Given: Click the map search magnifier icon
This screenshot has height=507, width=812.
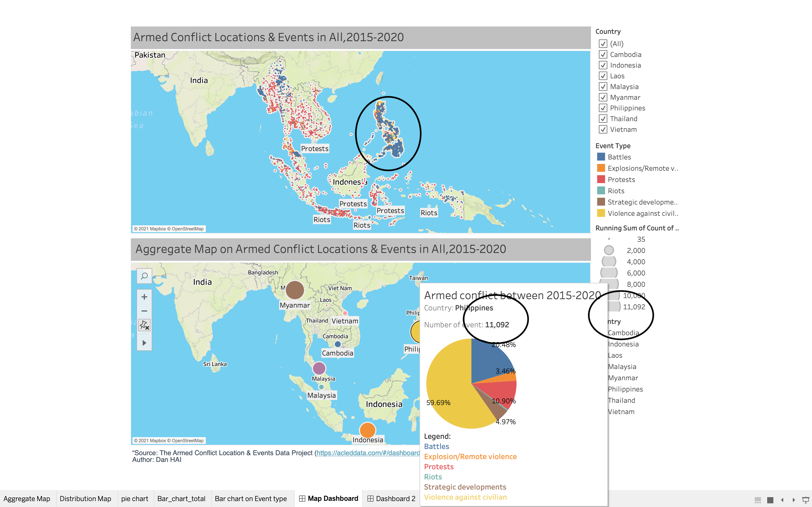Looking at the screenshot, I should click(x=144, y=276).
